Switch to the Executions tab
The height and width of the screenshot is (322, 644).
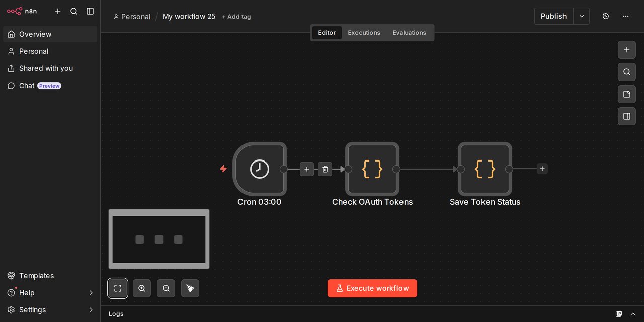(364, 33)
